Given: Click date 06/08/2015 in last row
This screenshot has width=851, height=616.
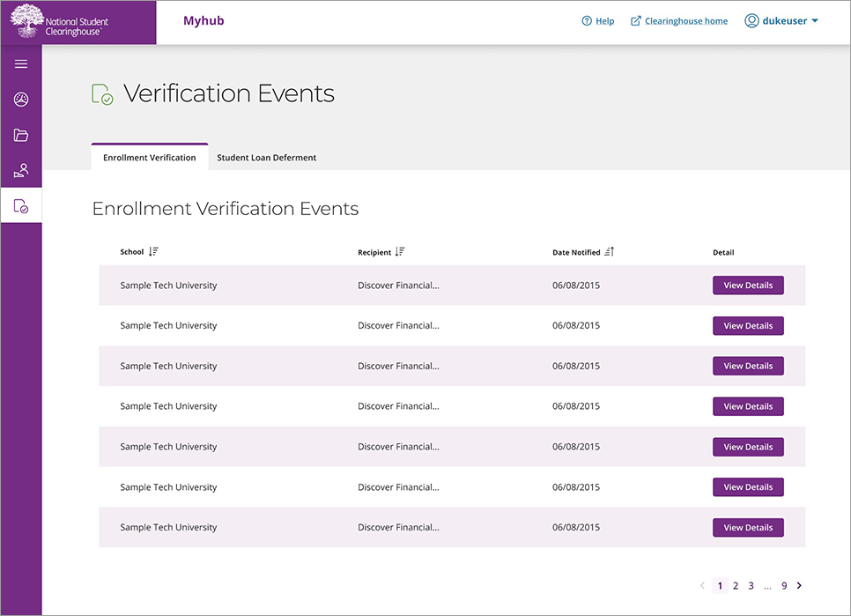Looking at the screenshot, I should 576,528.
